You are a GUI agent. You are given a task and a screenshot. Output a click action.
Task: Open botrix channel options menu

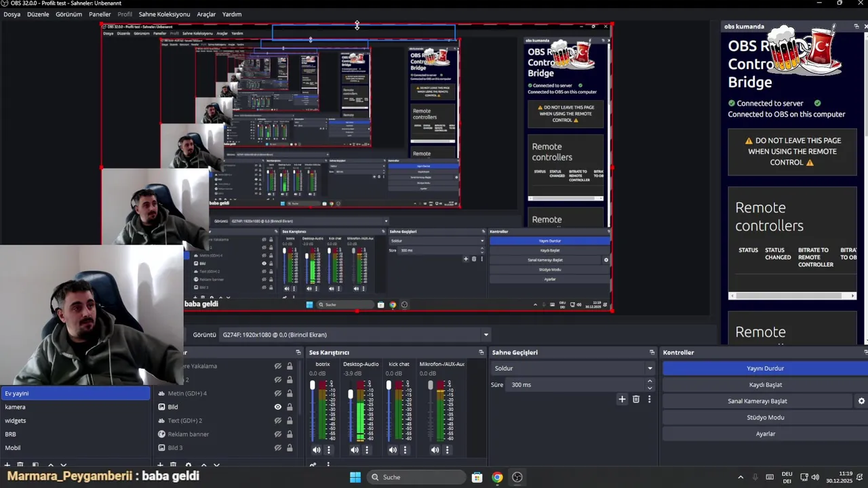329,450
